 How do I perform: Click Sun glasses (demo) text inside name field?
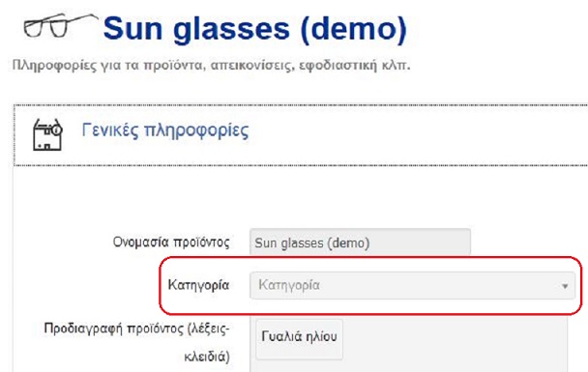(x=312, y=243)
